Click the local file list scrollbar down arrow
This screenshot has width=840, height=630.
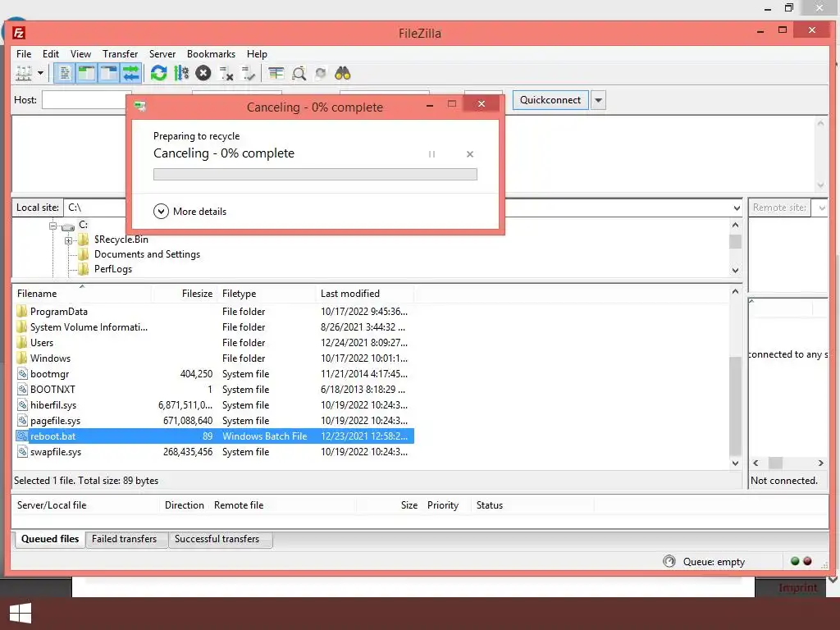[x=736, y=463]
